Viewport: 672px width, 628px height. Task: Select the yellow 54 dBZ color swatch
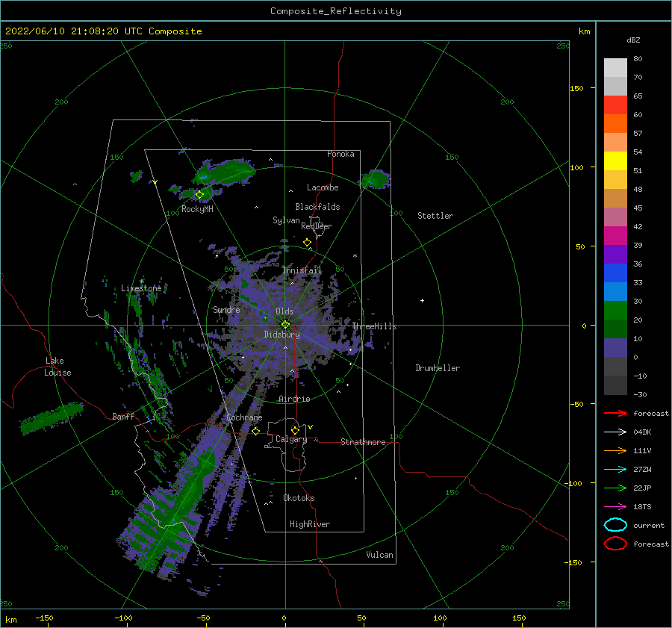(615, 161)
